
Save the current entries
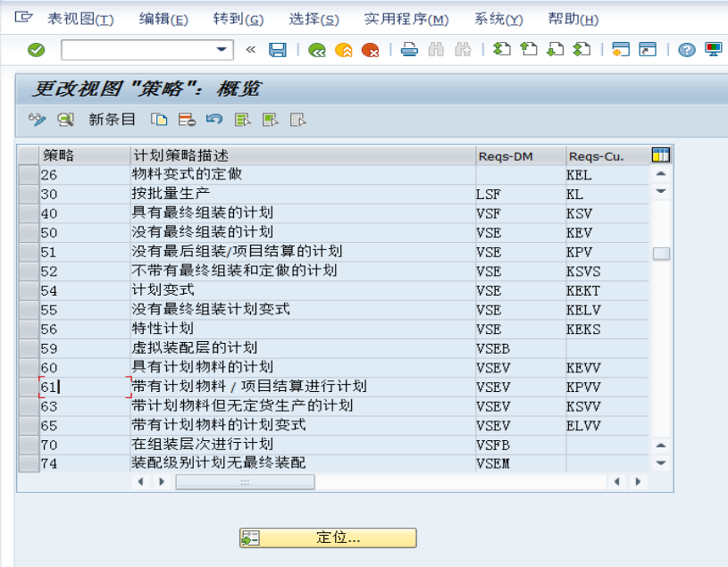278,51
